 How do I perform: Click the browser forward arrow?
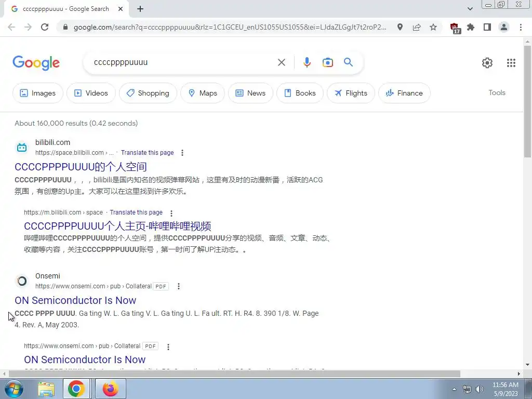tap(28, 27)
